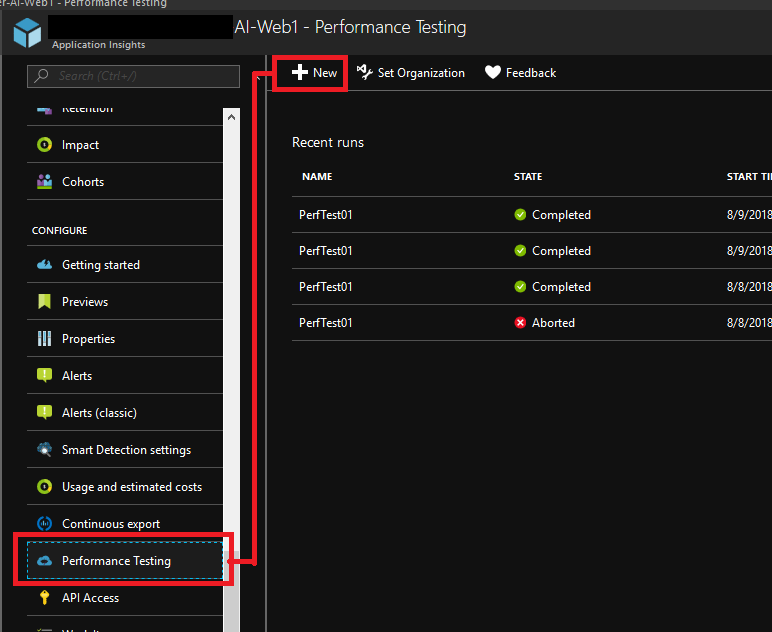
Task: Click the Usage and estimated costs icon
Action: tap(44, 487)
